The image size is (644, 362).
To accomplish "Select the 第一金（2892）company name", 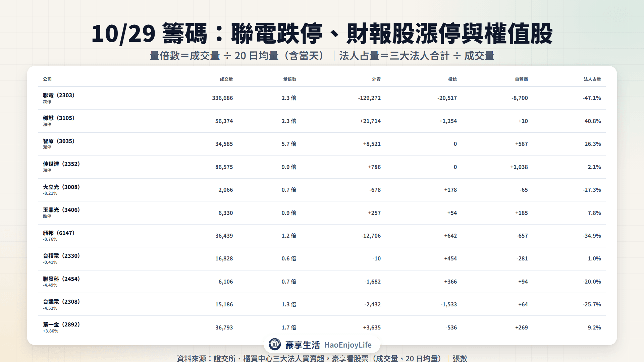I will [61, 324].
